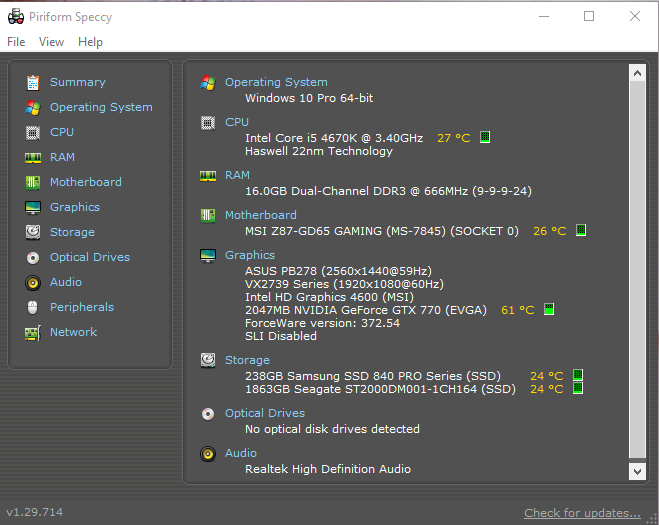
Task: Click the Speccy app icon in title bar
Action: click(16, 16)
